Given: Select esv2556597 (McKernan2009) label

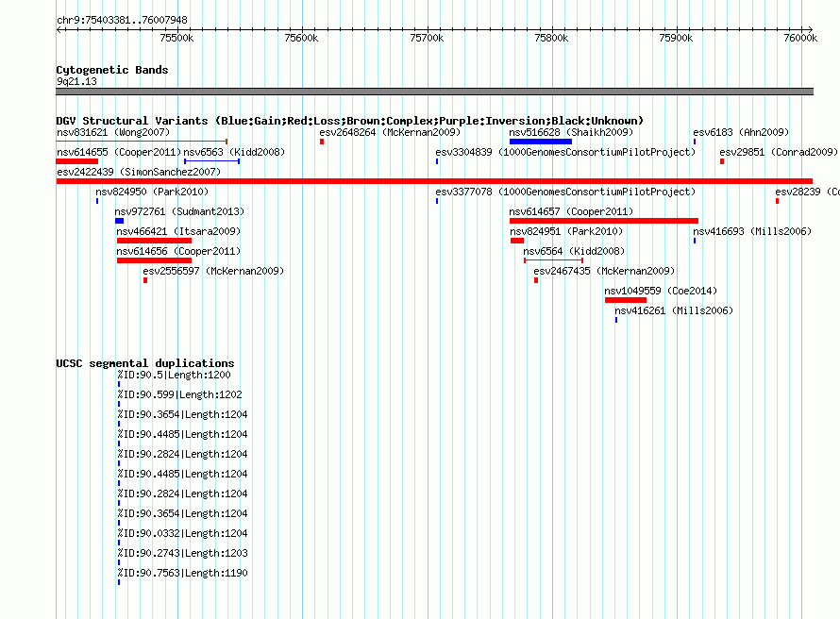Looking at the screenshot, I should click(x=213, y=271).
